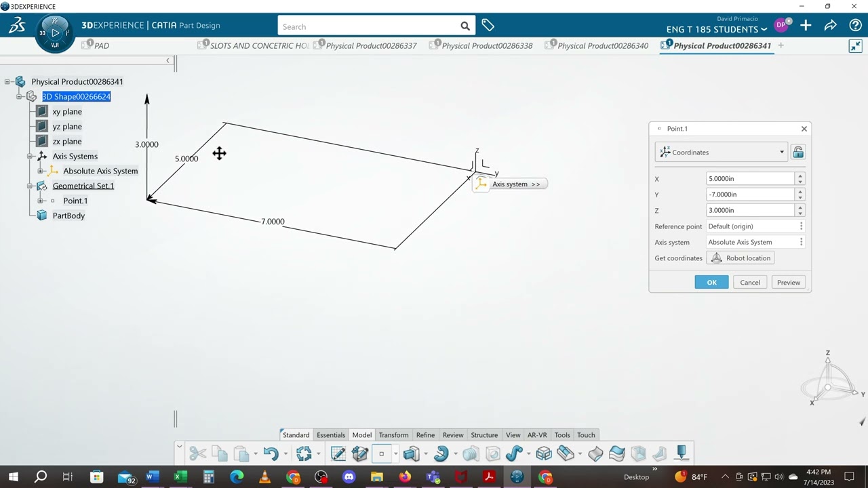Click the Robot location button
The width and height of the screenshot is (868, 488).
741,258
